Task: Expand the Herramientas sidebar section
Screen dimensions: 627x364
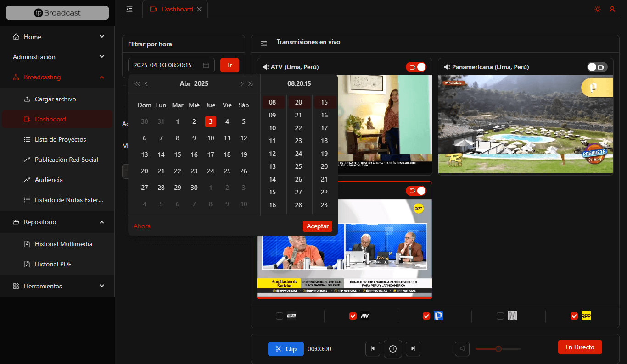Action: 57,286
